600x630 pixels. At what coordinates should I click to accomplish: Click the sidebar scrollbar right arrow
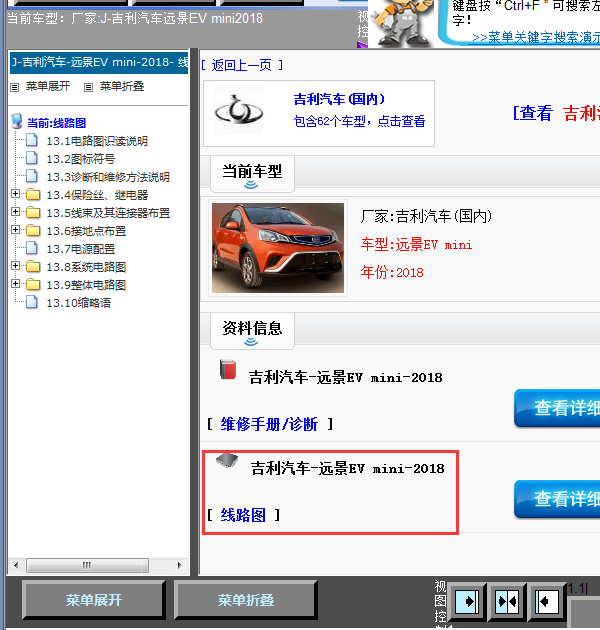click(x=179, y=565)
